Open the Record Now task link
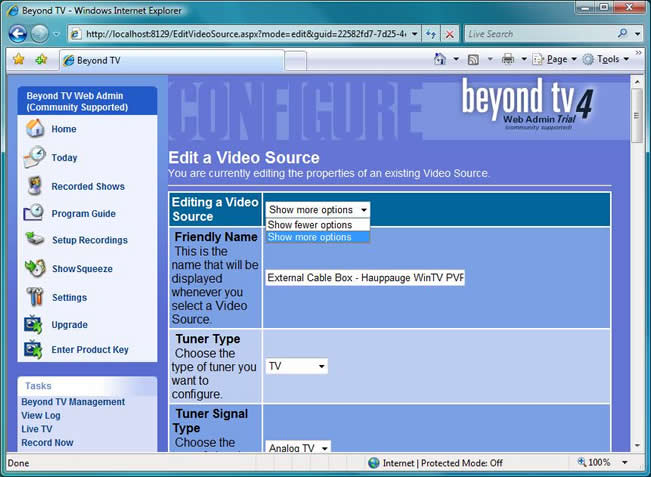The width and height of the screenshot is (651, 477). pos(47,443)
